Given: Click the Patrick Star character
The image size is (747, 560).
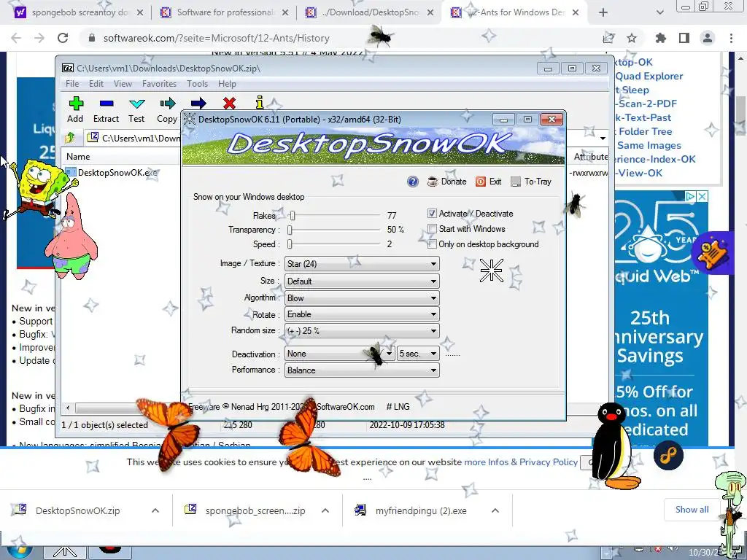Looking at the screenshot, I should [71, 238].
